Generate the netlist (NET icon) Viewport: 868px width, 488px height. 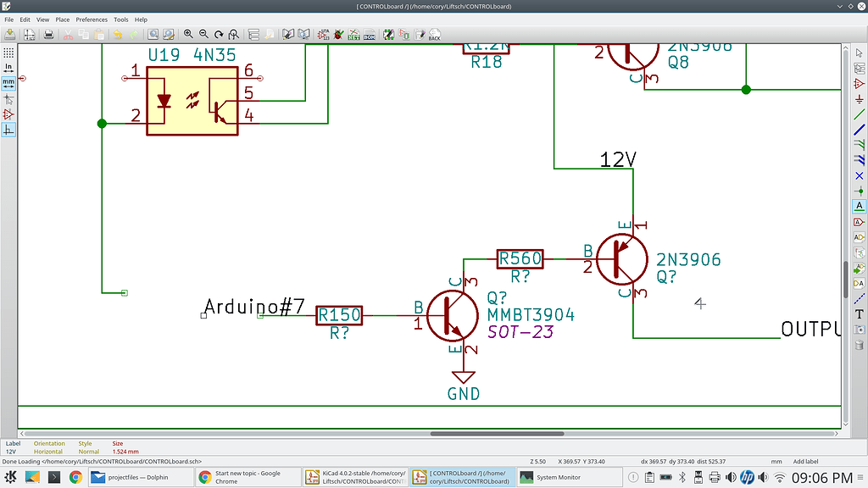pyautogui.click(x=354, y=35)
